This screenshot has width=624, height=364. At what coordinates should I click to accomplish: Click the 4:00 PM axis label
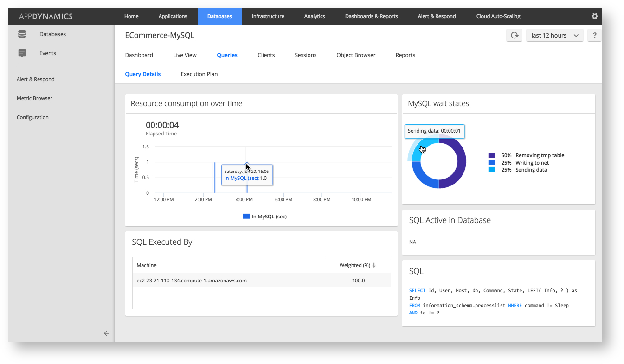(244, 200)
